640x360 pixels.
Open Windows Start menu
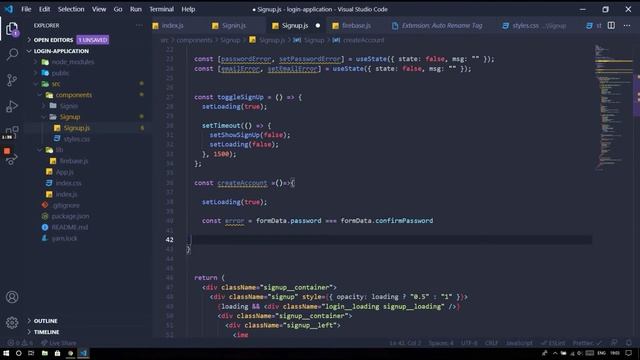point(6,353)
